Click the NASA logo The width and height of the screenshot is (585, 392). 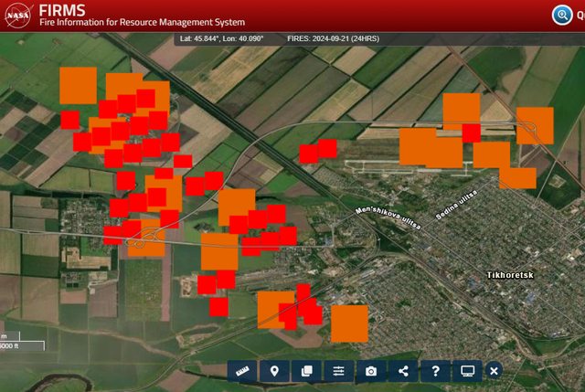pos(18,16)
